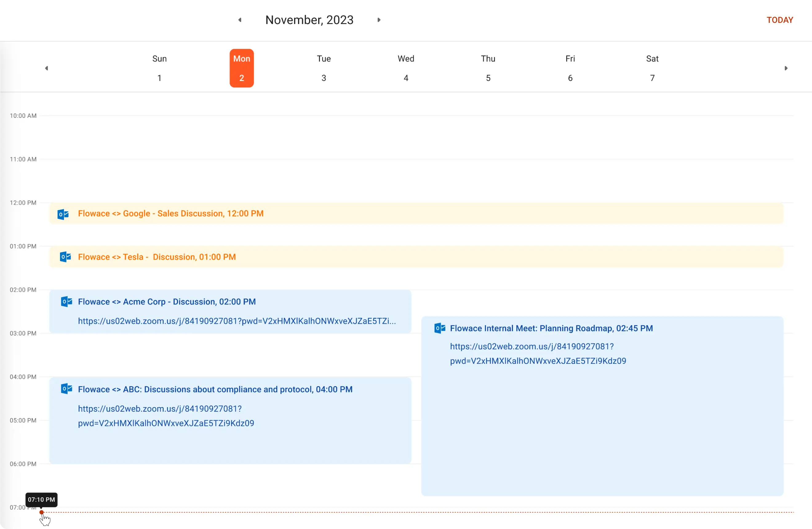Open Zoom link in ABC compliance event

click(166, 416)
